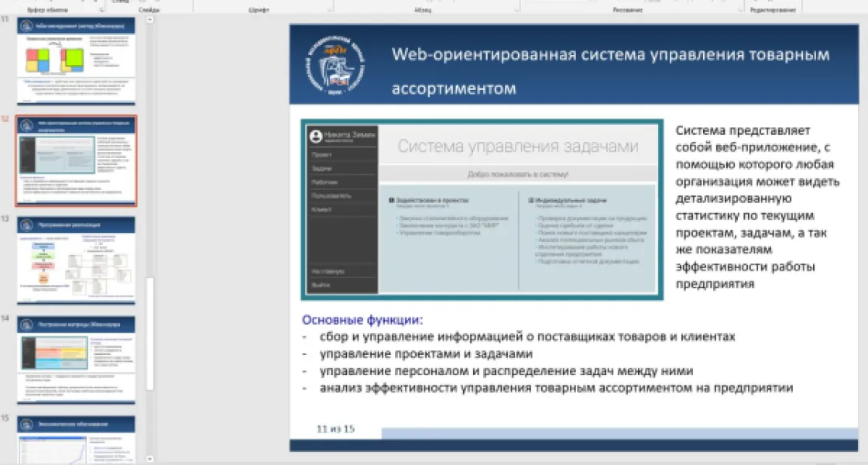Image resolution: width=868 pixels, height=465 pixels.
Task: Click bullet 'сбор и управление информацией о поставщиках'
Action: (x=527, y=337)
